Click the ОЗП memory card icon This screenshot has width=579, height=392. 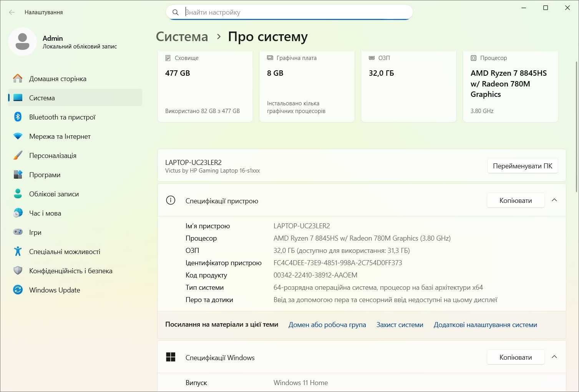372,58
